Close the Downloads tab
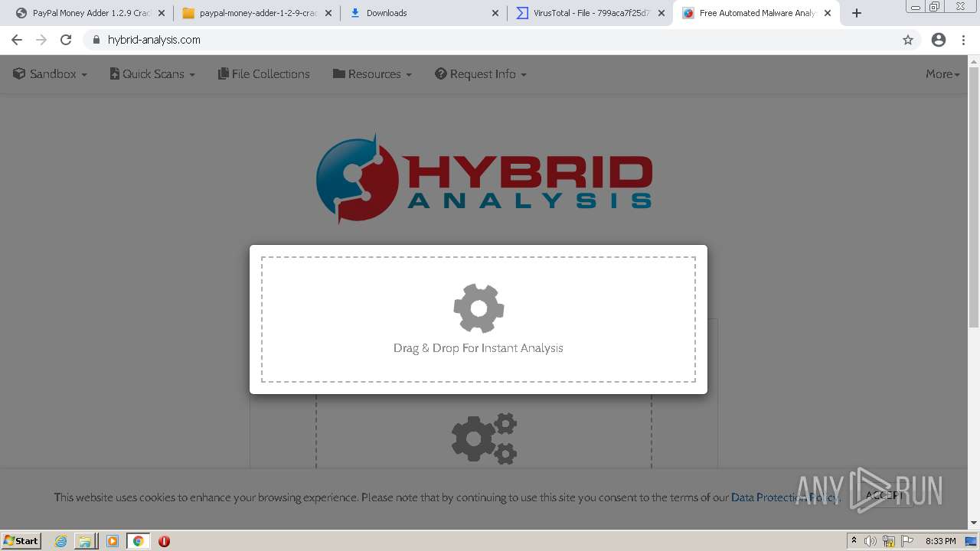Image resolution: width=980 pixels, height=551 pixels. tap(495, 13)
